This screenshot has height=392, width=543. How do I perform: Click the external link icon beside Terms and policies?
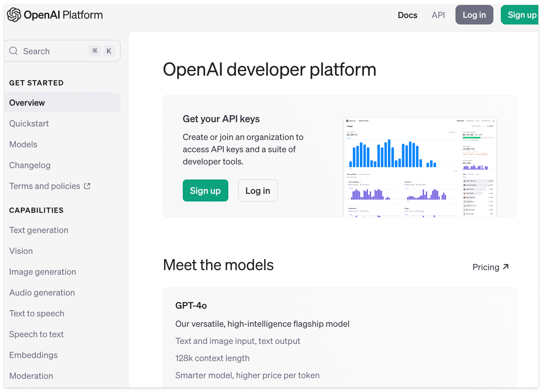(87, 186)
